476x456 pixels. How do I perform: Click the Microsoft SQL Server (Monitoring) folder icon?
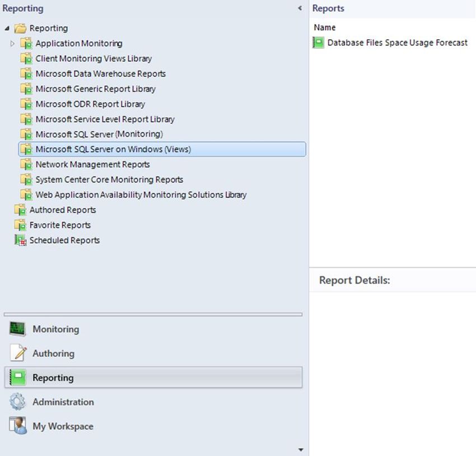[26, 134]
